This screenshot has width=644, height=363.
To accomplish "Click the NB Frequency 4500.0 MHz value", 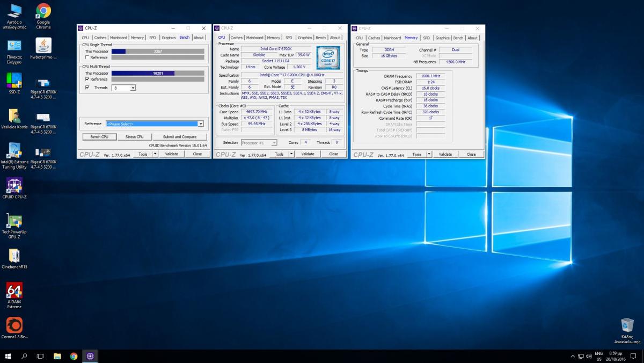I will [456, 62].
